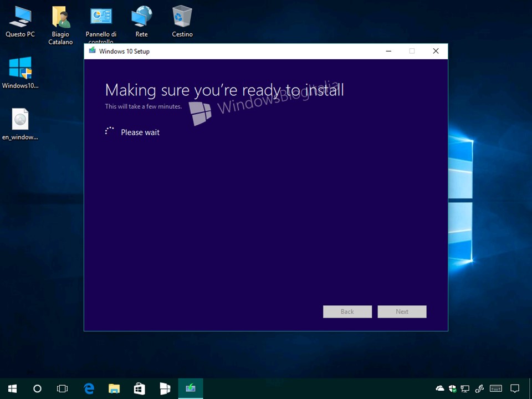Close the Windows 10 Setup window

[x=436, y=51]
